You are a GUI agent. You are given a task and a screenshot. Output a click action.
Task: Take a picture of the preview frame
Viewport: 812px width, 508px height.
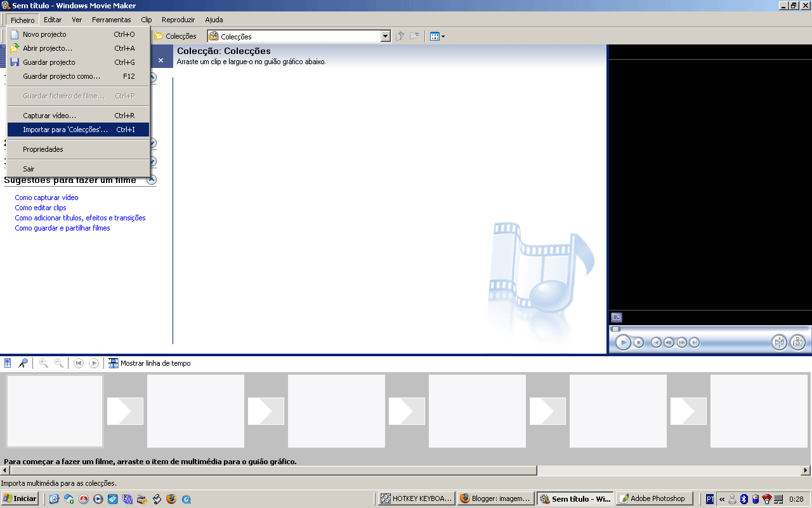coord(797,343)
